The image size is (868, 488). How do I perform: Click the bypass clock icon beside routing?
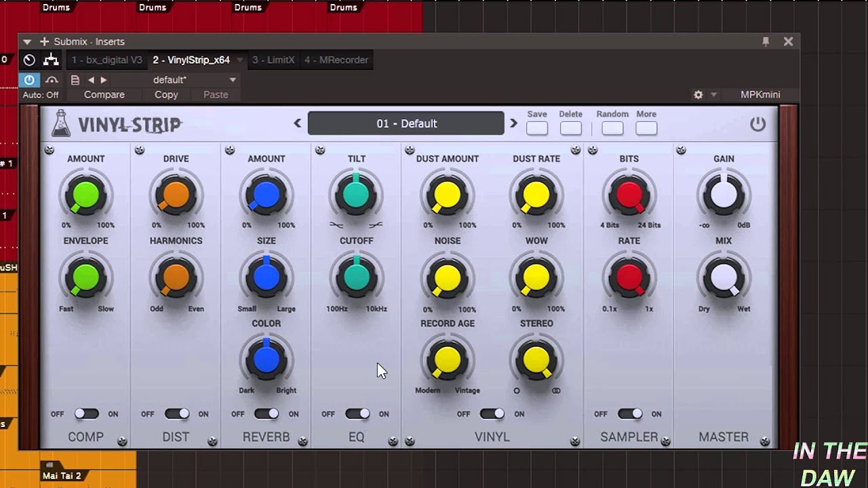(x=29, y=60)
